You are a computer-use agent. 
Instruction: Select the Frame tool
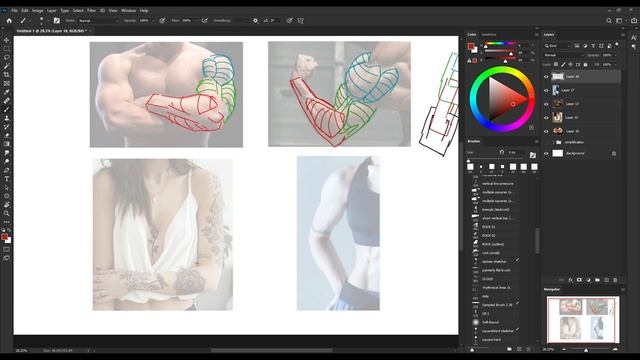pos(7,83)
